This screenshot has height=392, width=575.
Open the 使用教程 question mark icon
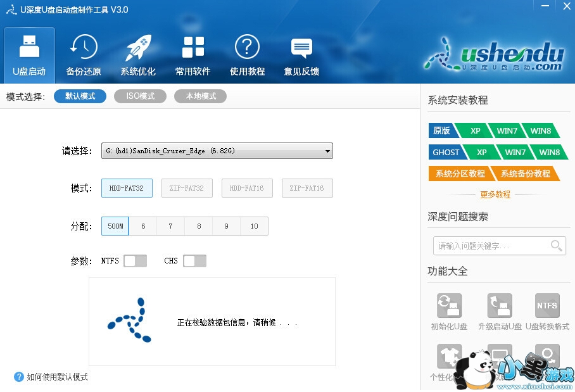(247, 47)
